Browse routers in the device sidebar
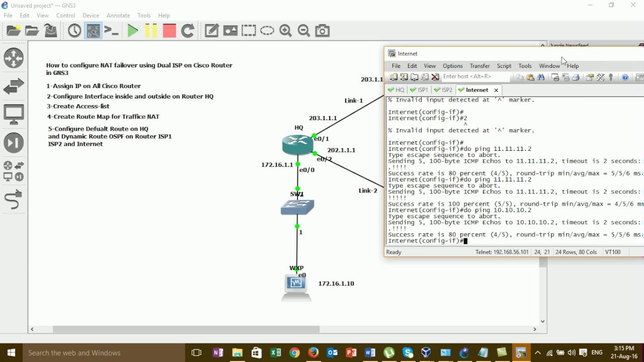This screenshot has width=644, height=362. pos(14,58)
